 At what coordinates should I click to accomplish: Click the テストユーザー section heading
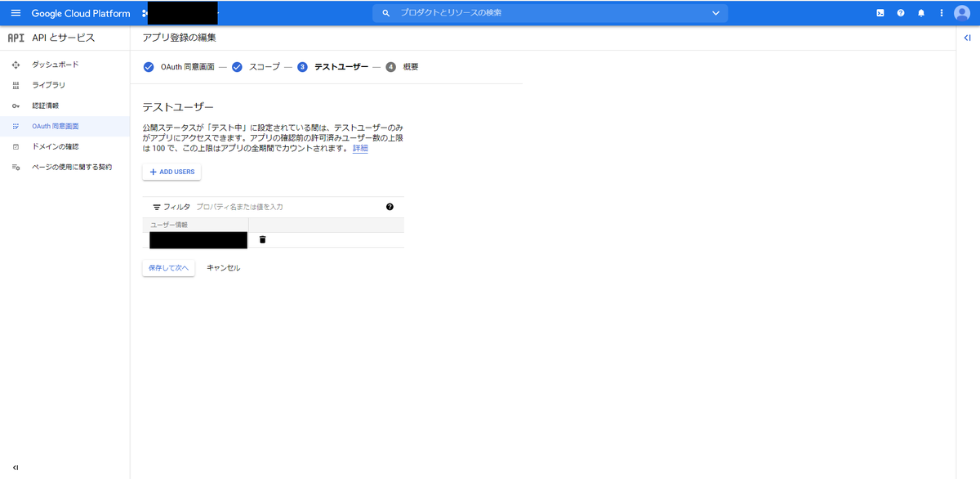[178, 107]
